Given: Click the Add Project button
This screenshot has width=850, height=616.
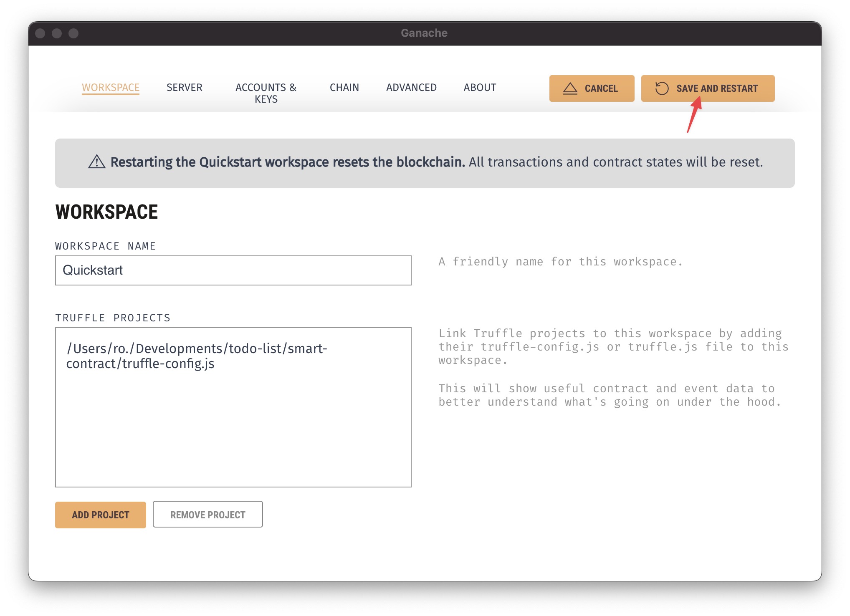Looking at the screenshot, I should pos(101,515).
